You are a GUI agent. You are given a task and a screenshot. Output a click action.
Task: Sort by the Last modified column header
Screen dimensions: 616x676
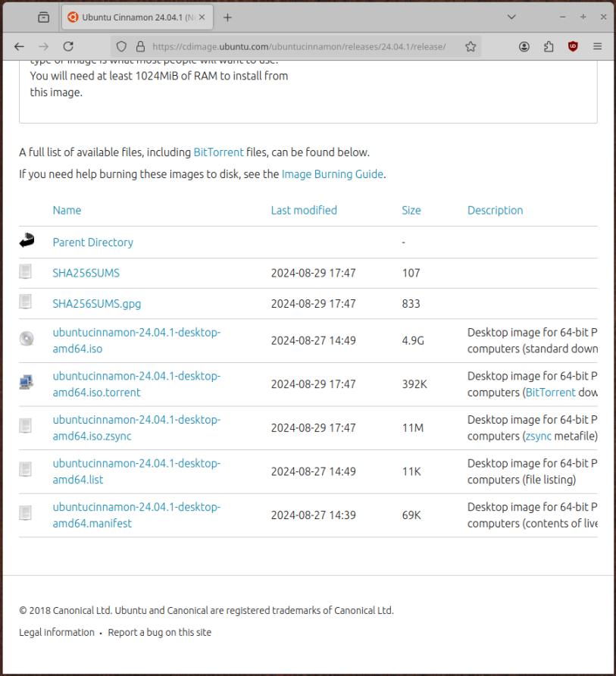(x=304, y=211)
